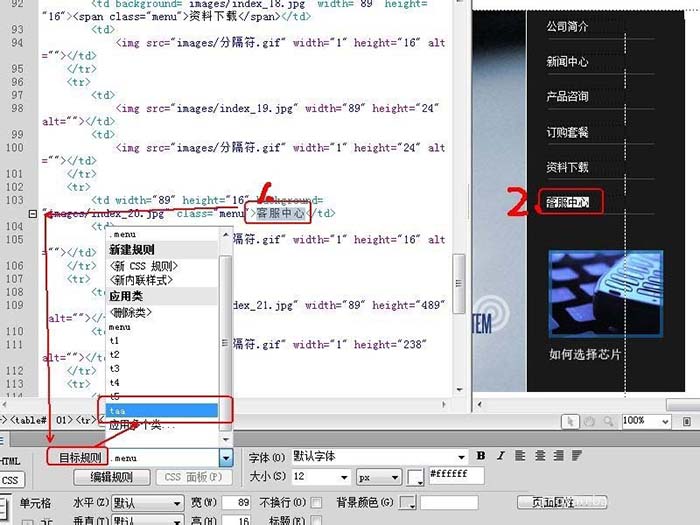This screenshot has height=525, width=700.
Task: Apply justify text alignment
Action: (577, 456)
